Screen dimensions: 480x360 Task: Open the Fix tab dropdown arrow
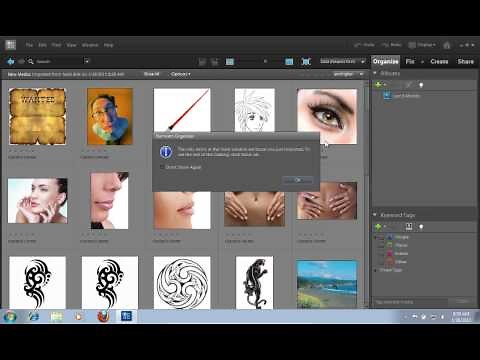[x=422, y=62]
